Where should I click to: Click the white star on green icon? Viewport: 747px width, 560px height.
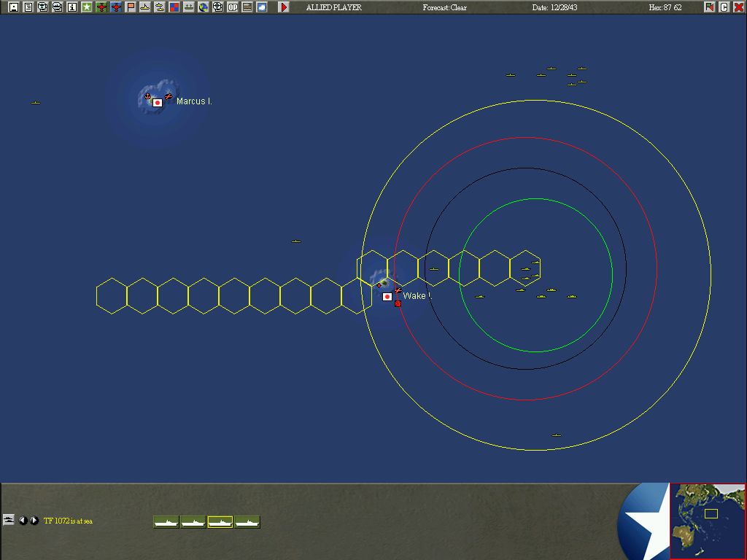coord(87,7)
